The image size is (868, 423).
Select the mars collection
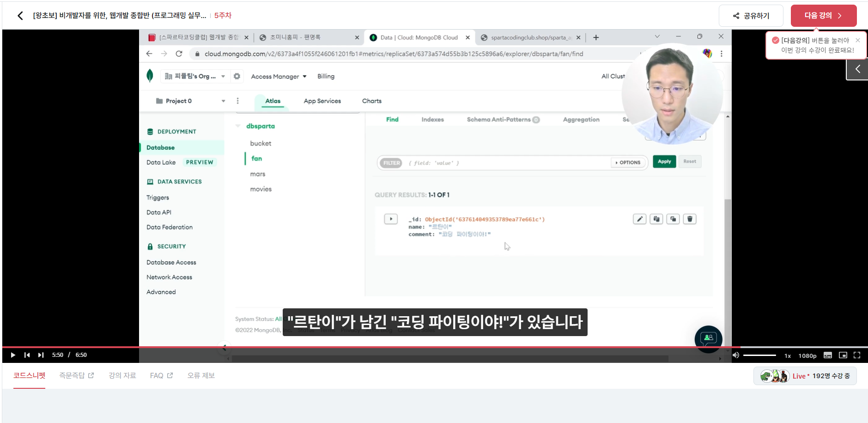coord(257,174)
